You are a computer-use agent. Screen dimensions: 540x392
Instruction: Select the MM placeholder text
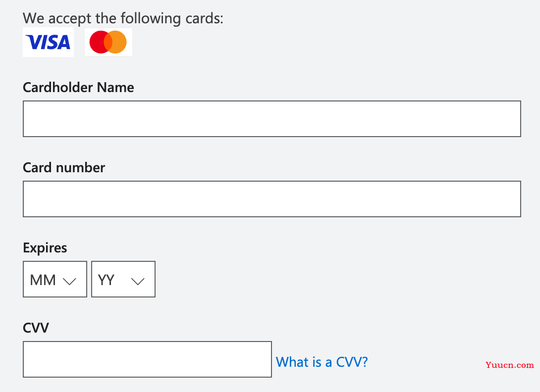(x=43, y=280)
